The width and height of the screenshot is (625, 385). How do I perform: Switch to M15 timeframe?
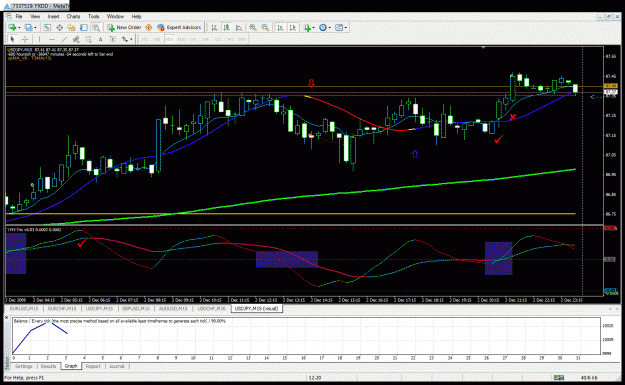[169, 39]
